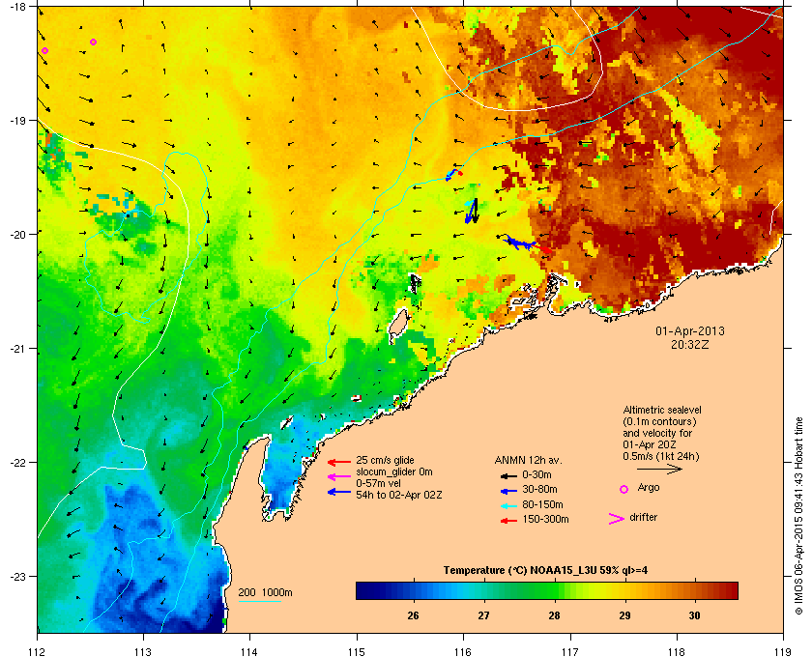Click the red glide arrow in the legend
This screenshot has width=812, height=657.
tap(339, 462)
